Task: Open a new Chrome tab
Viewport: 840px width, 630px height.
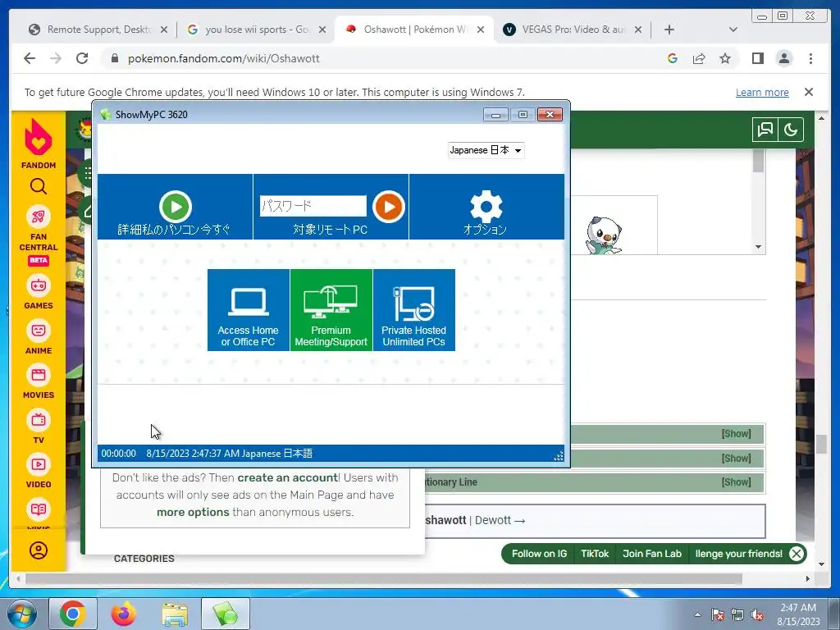Action: click(x=669, y=30)
